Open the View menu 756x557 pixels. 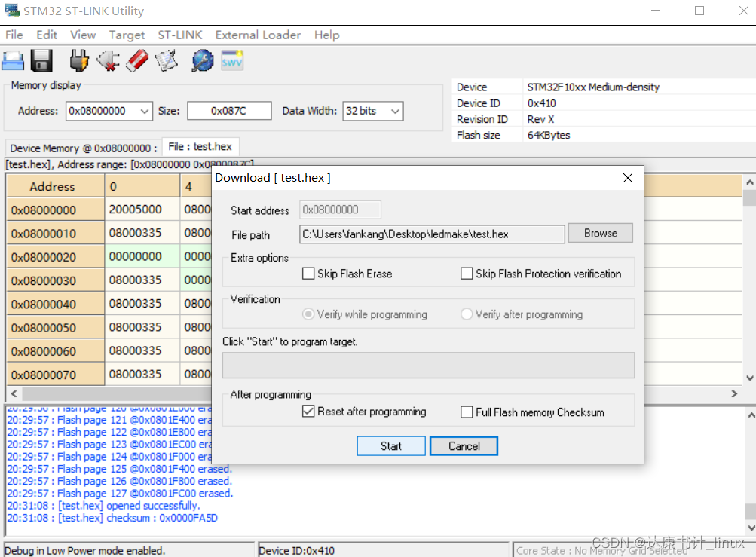(x=83, y=35)
